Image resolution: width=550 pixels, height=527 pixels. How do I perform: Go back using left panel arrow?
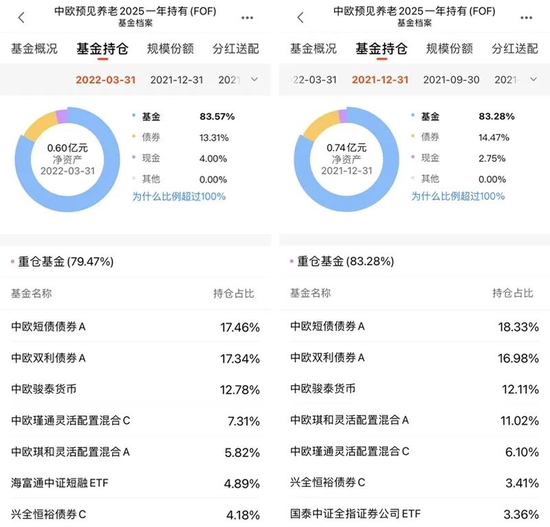[22, 18]
